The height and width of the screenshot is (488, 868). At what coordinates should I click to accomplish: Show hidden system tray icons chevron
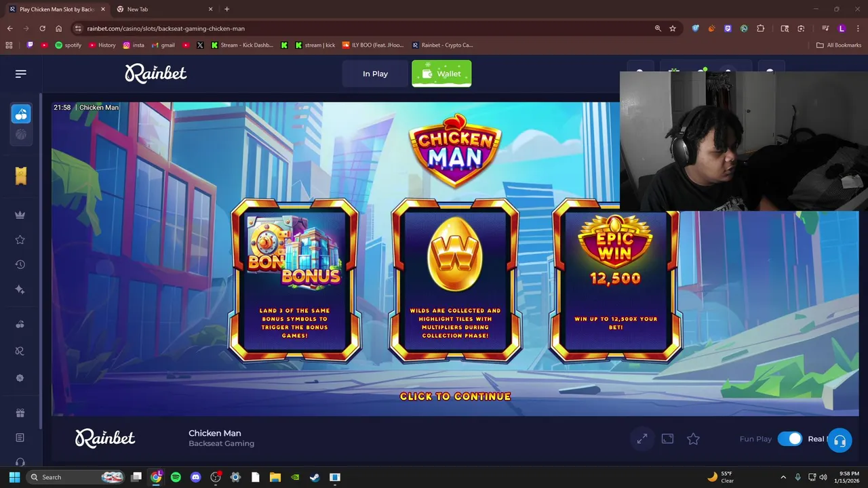click(783, 477)
